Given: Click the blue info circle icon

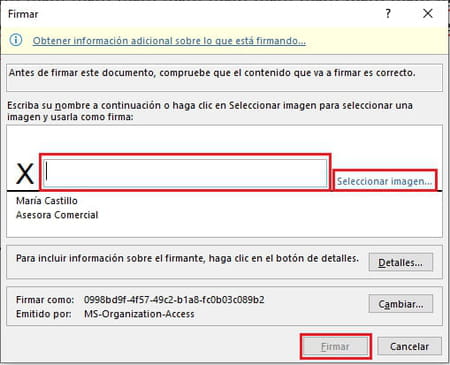Looking at the screenshot, I should (x=16, y=40).
